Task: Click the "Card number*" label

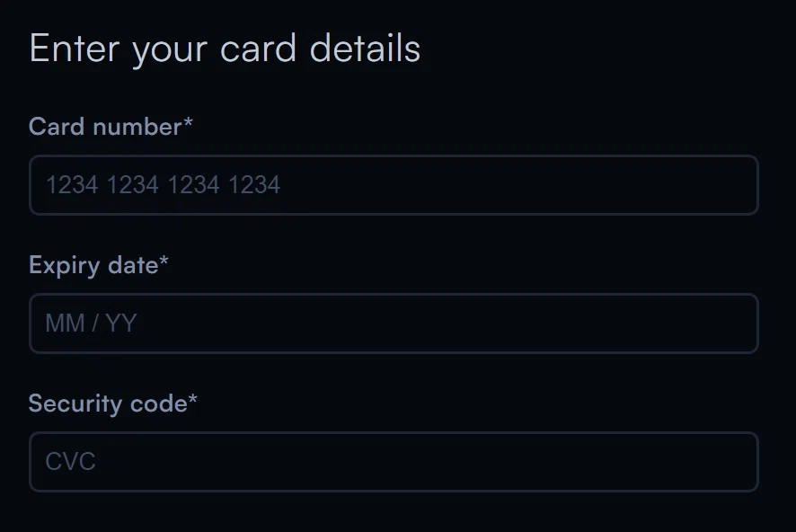Action: click(105, 127)
